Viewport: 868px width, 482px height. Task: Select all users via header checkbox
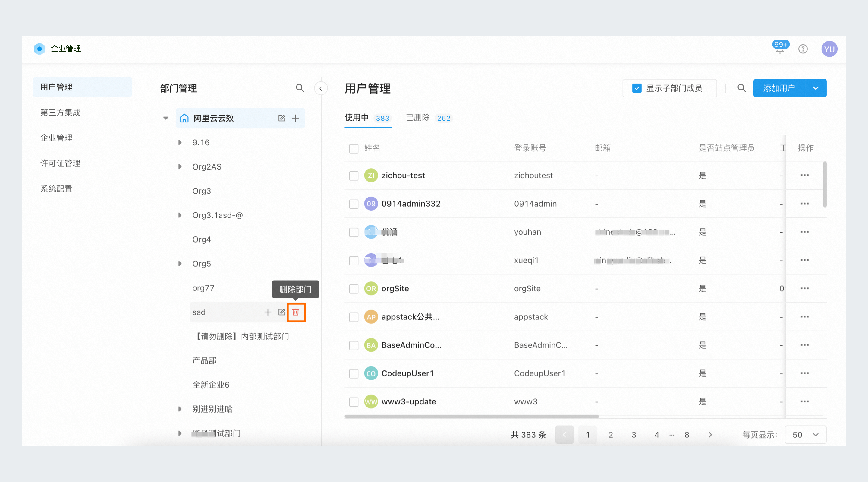coord(354,148)
